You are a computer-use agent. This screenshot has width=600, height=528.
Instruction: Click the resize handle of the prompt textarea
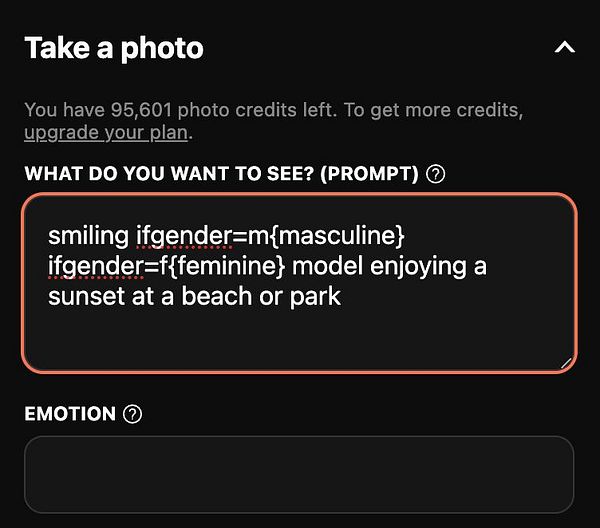566,364
